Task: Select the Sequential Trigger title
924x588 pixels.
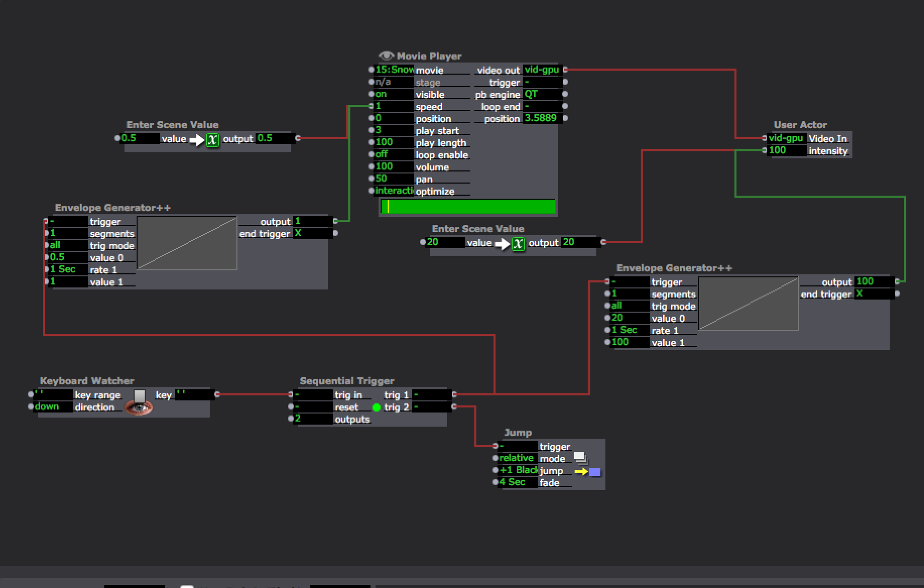Action: pyautogui.click(x=347, y=381)
